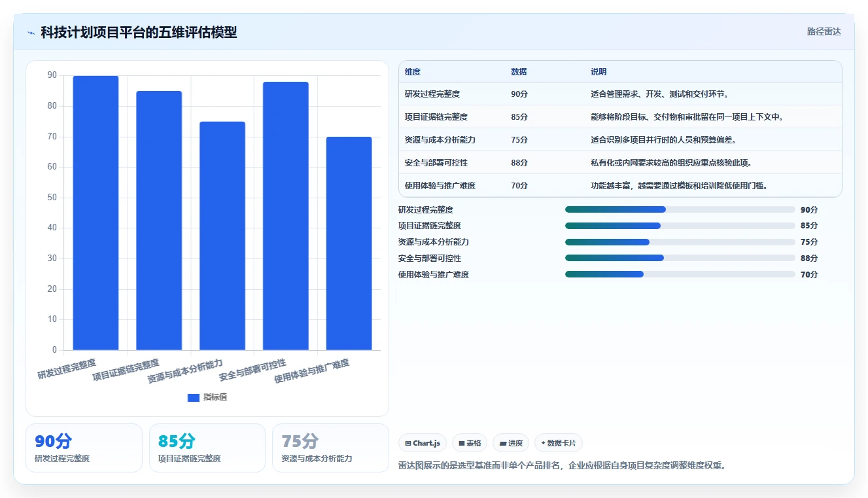Click the x-axis label 安全与部署可控性

[x=252, y=370]
